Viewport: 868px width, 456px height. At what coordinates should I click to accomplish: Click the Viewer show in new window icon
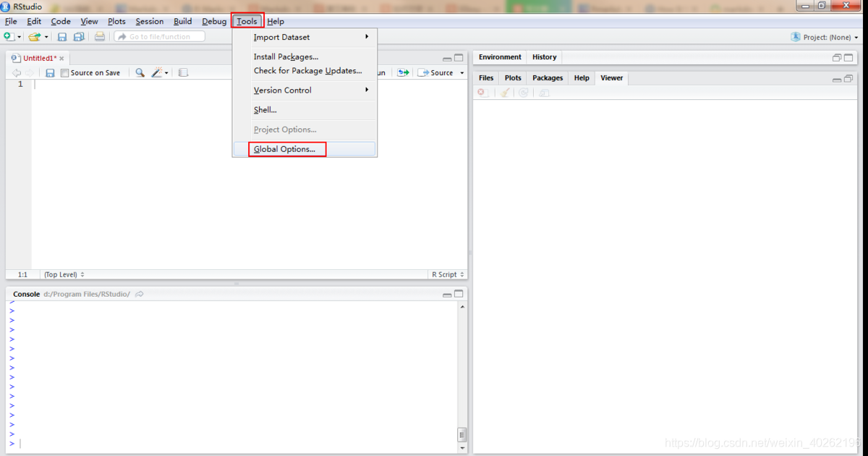coord(543,93)
